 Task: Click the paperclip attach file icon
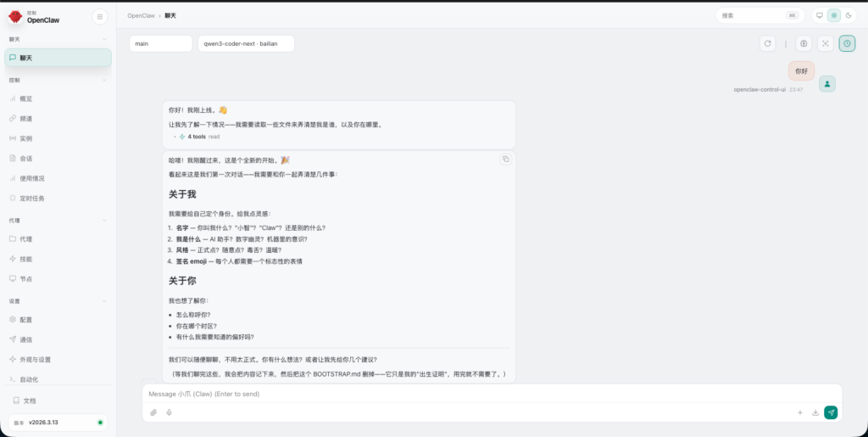click(x=153, y=412)
